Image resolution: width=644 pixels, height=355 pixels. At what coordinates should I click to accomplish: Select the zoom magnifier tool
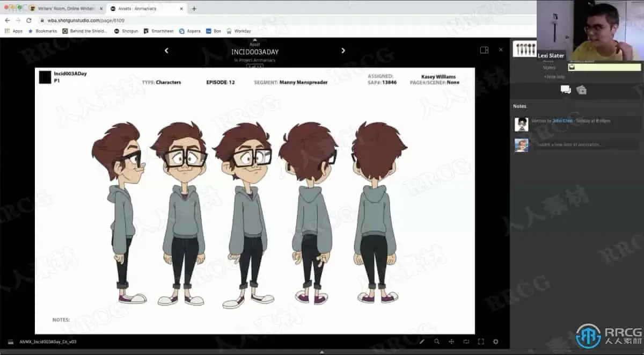[x=437, y=342]
